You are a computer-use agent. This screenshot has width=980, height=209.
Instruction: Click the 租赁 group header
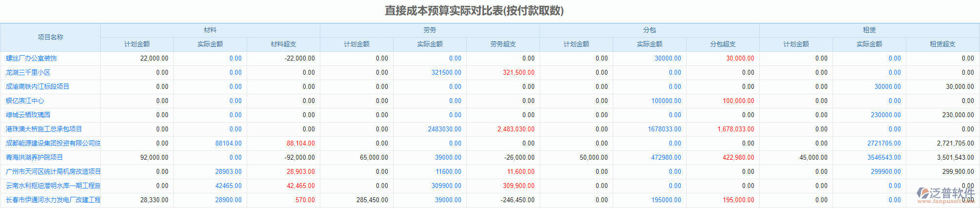pyautogui.click(x=869, y=30)
